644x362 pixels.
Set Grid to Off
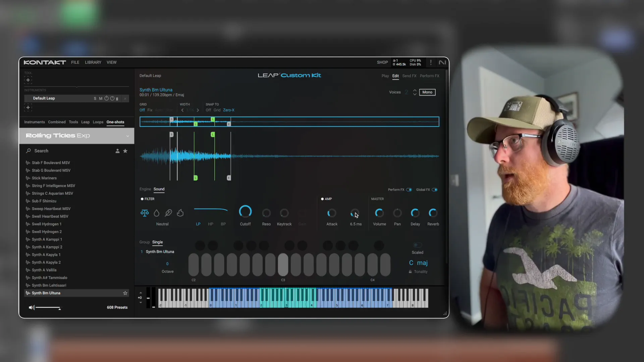pos(142,110)
